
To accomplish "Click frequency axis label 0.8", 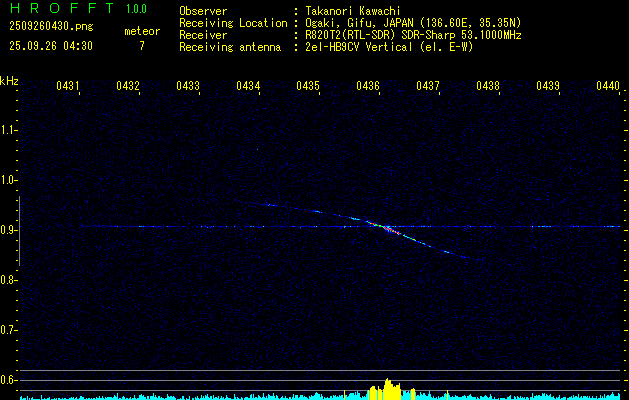I will point(8,280).
